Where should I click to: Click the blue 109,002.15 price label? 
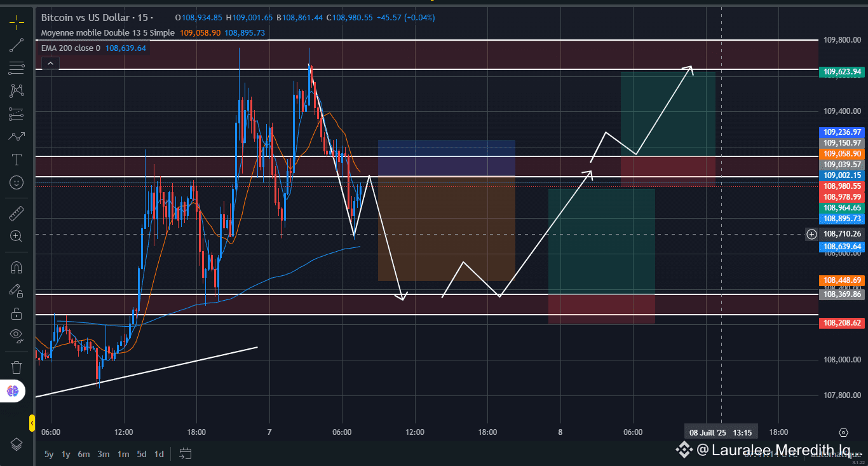tap(843, 175)
